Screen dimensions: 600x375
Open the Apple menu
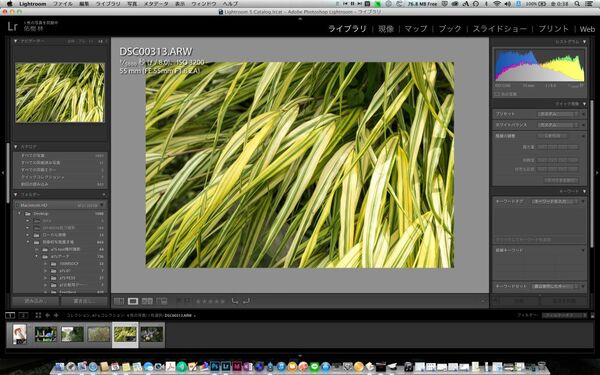(x=10, y=3)
